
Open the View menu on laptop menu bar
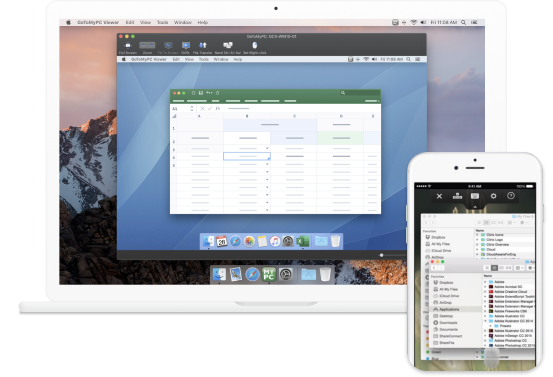(145, 22)
